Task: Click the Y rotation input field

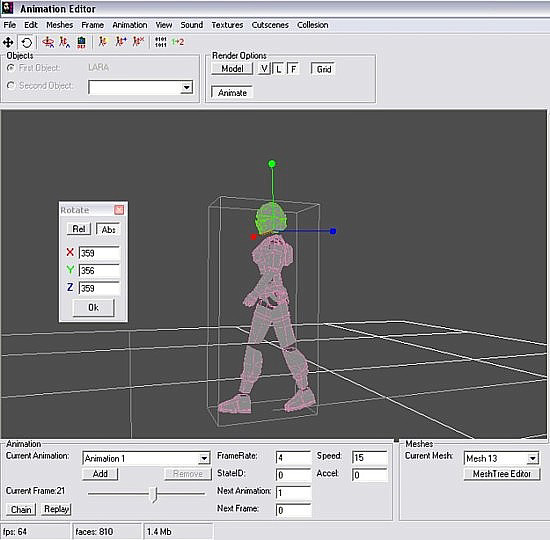Action: pos(99,271)
